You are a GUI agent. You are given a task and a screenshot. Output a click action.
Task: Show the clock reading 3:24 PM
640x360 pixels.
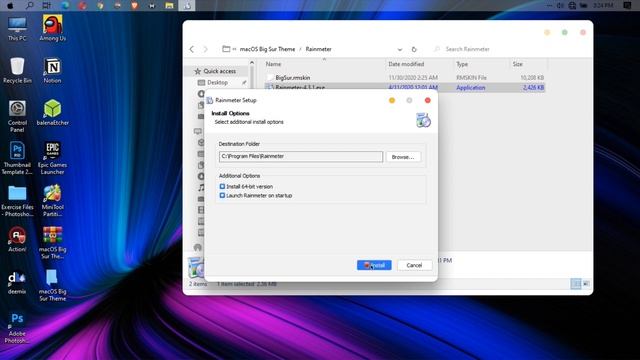coord(603,5)
